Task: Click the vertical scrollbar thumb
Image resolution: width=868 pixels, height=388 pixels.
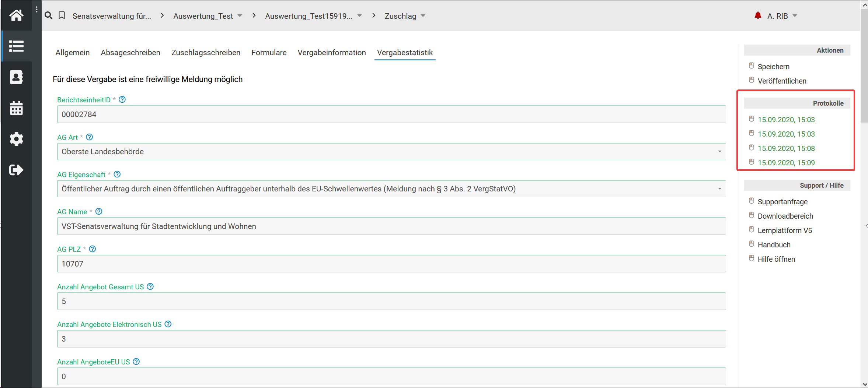Action: click(x=864, y=66)
